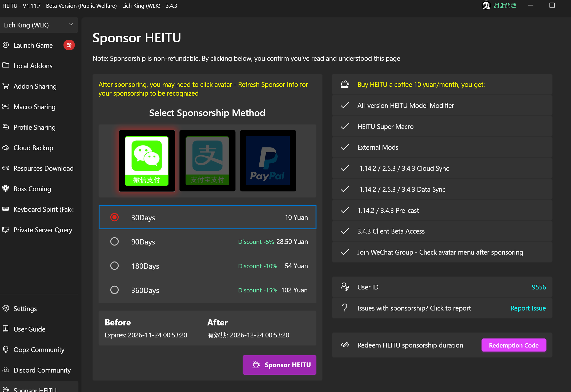Click the 'Select Sponsorship Method' heading

click(207, 113)
